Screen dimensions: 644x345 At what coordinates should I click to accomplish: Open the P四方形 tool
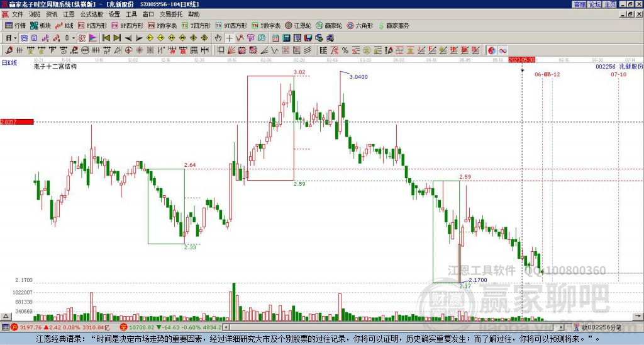coord(92,25)
